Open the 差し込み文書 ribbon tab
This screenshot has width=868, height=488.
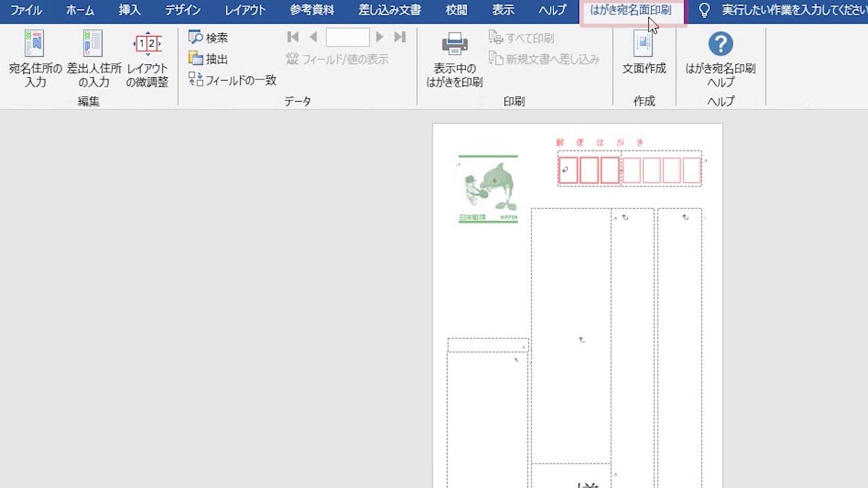(x=389, y=11)
